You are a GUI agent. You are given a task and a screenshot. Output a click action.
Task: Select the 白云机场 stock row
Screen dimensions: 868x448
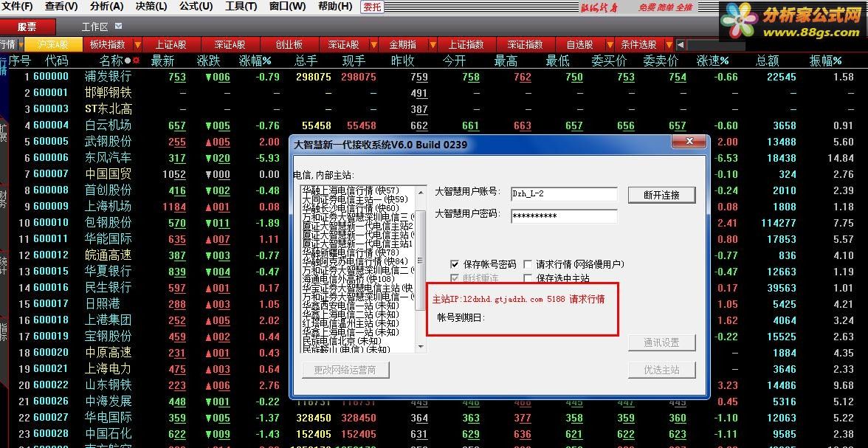[x=434, y=125]
